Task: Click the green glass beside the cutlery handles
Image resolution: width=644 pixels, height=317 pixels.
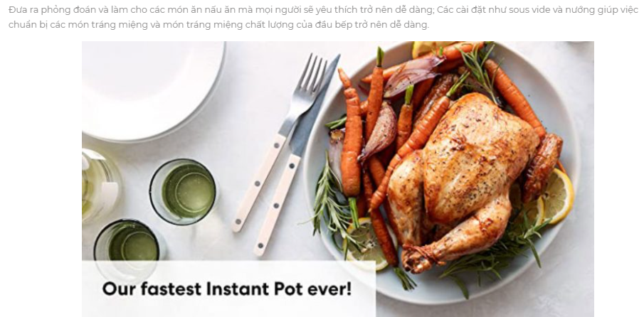Action: 183,192
